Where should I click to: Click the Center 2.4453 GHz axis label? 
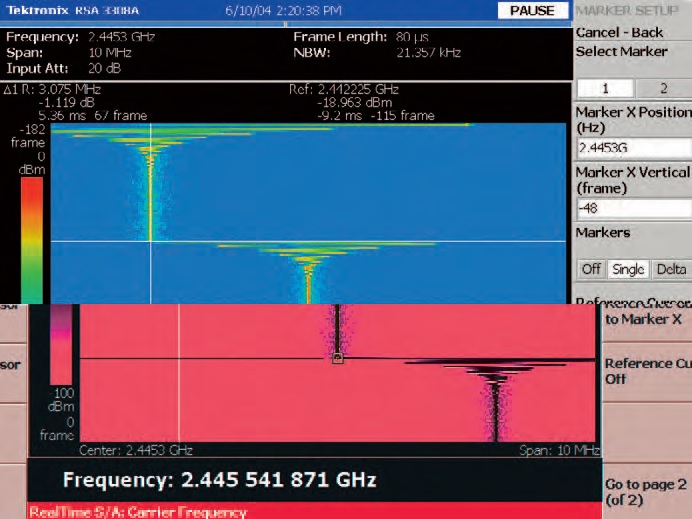click(x=136, y=451)
